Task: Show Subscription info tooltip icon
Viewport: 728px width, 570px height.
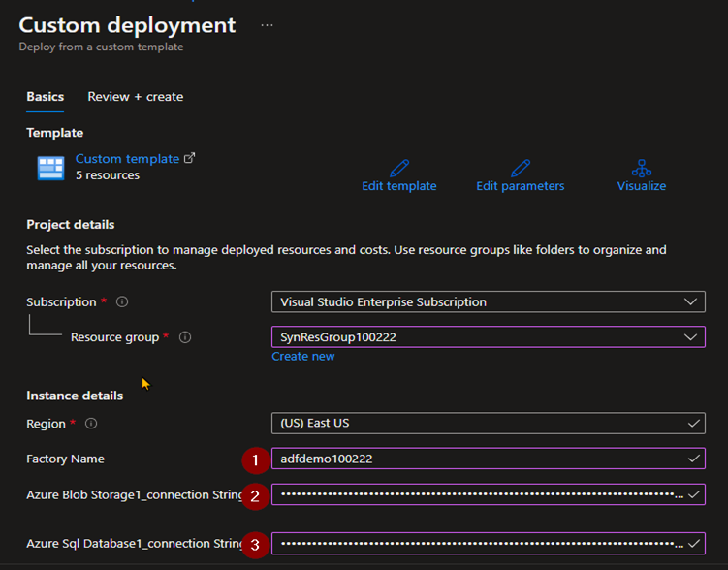Action: [x=122, y=301]
